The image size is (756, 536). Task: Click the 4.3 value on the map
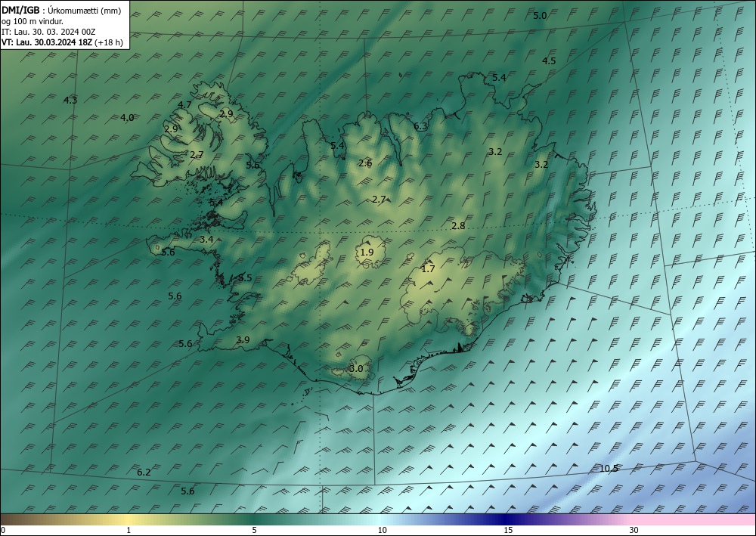tap(70, 101)
